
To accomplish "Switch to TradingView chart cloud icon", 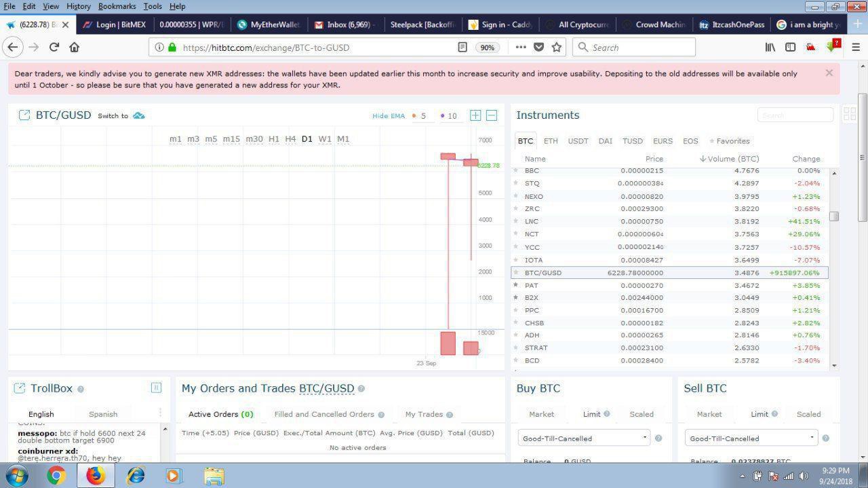I will pyautogui.click(x=139, y=115).
